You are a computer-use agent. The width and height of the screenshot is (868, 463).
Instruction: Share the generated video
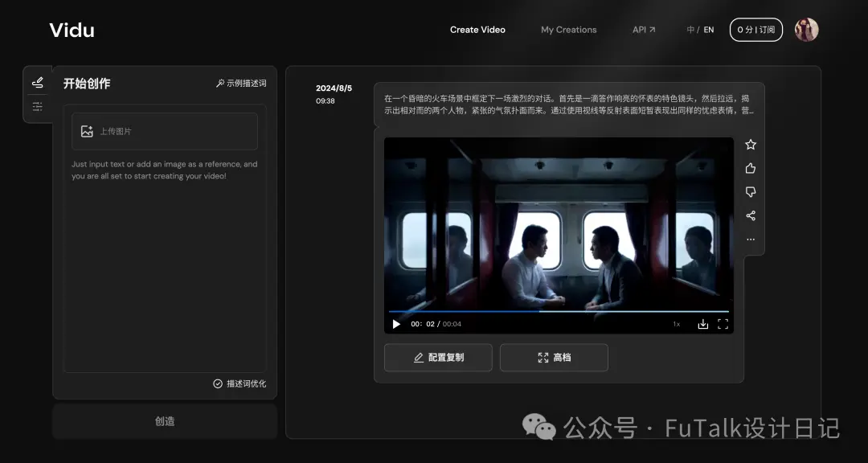pos(751,216)
